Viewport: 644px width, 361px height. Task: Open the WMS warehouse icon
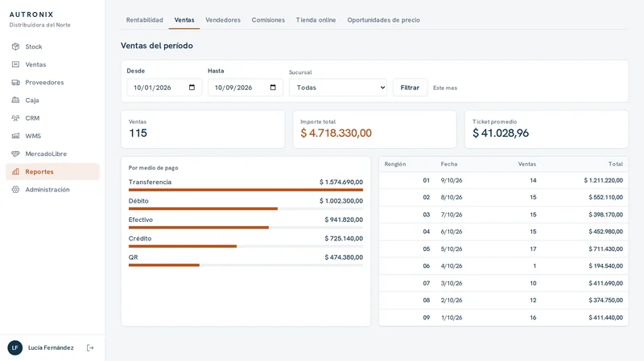[x=15, y=136]
